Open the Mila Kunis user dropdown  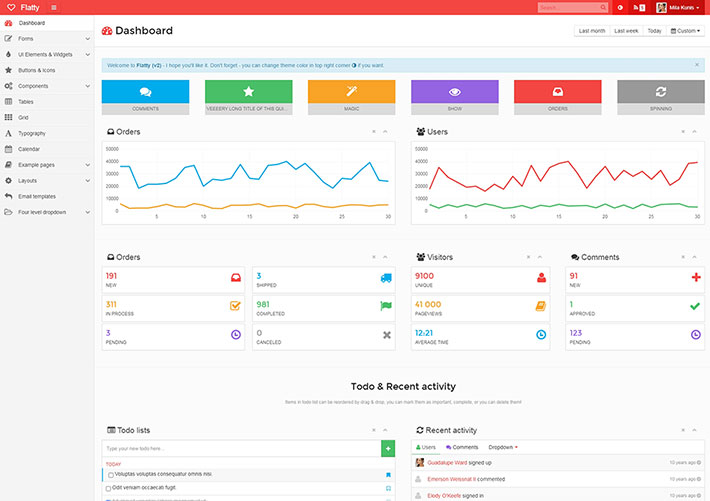pyautogui.click(x=682, y=7)
